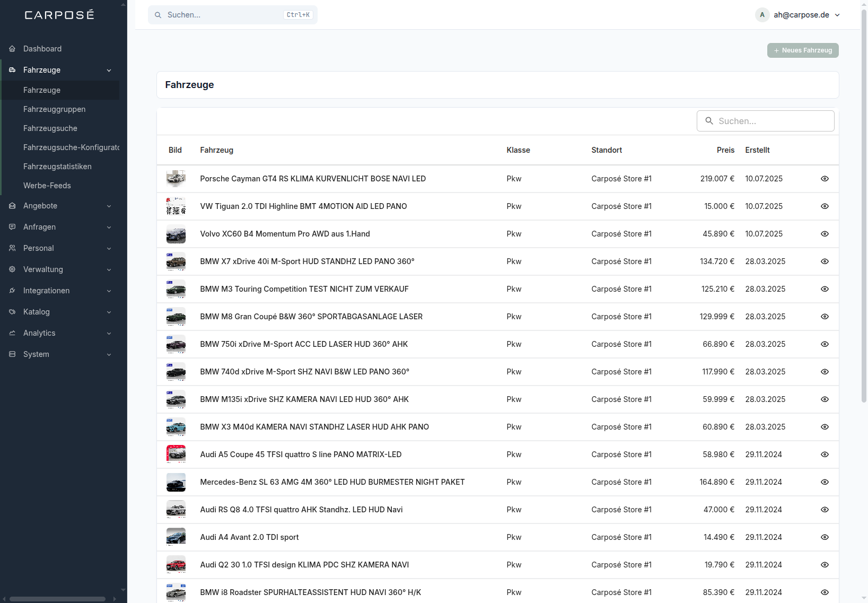Click eye icon for Mercedes-Benz SL 63 AMG

[825, 482]
